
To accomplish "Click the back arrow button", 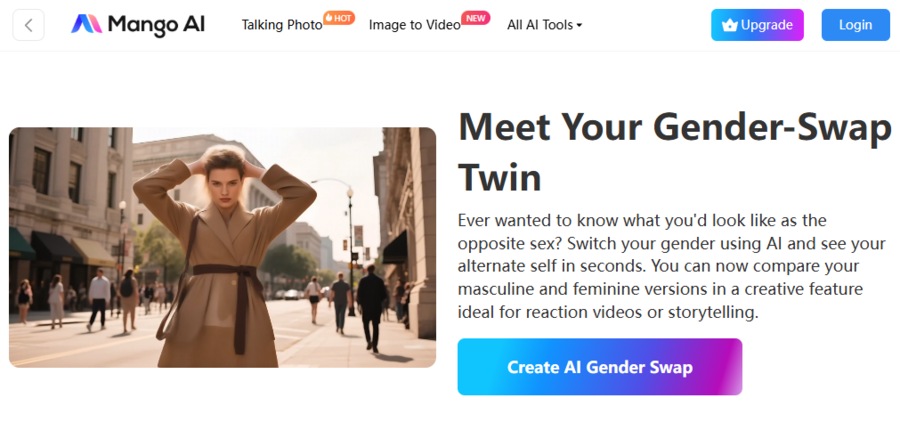I will (x=28, y=25).
